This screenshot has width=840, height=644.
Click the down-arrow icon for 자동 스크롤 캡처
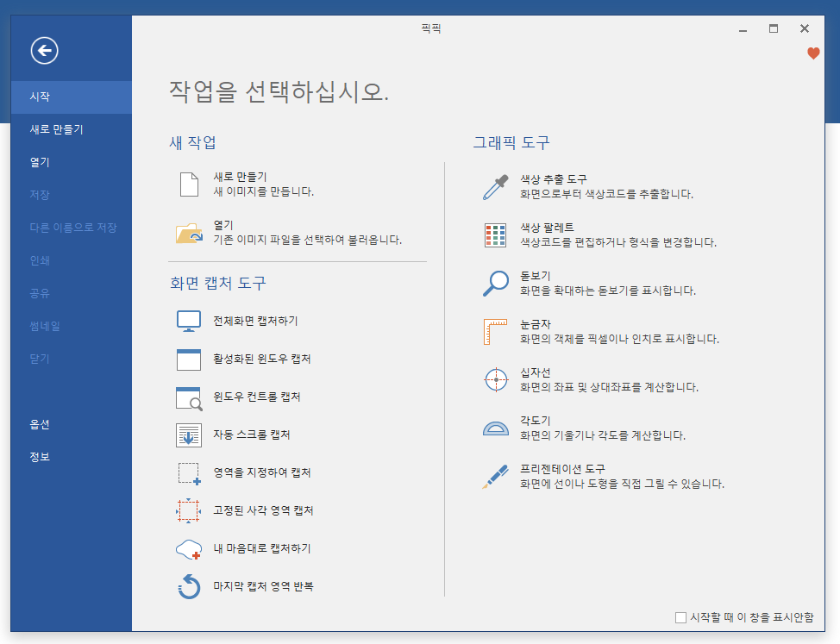[x=189, y=435]
